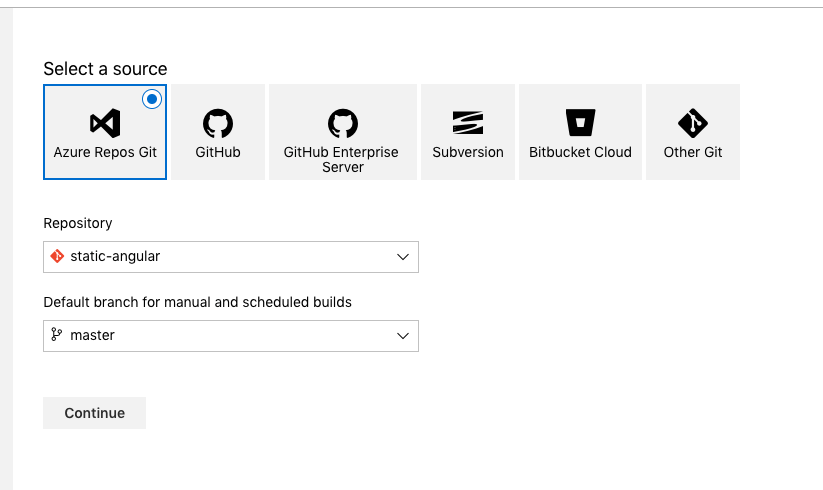Pick the Subversion label text

(468, 153)
